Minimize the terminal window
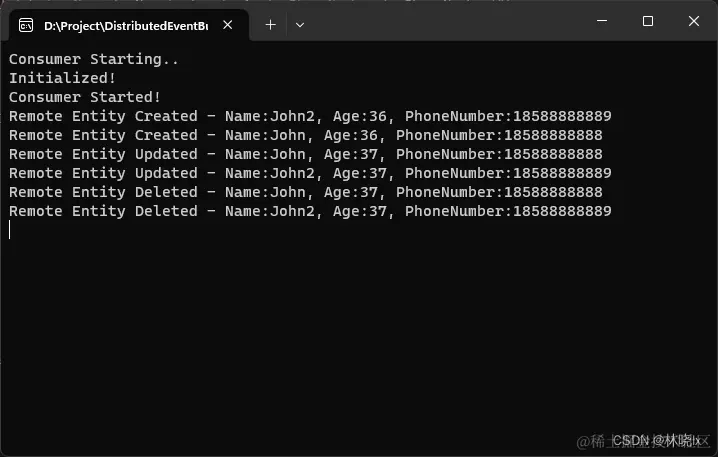 (602, 21)
